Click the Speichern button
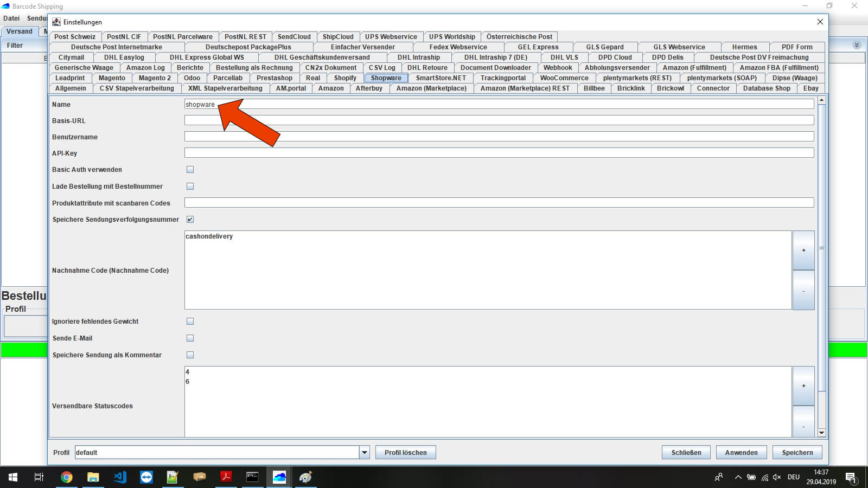Viewport: 868px width, 488px height. click(797, 452)
